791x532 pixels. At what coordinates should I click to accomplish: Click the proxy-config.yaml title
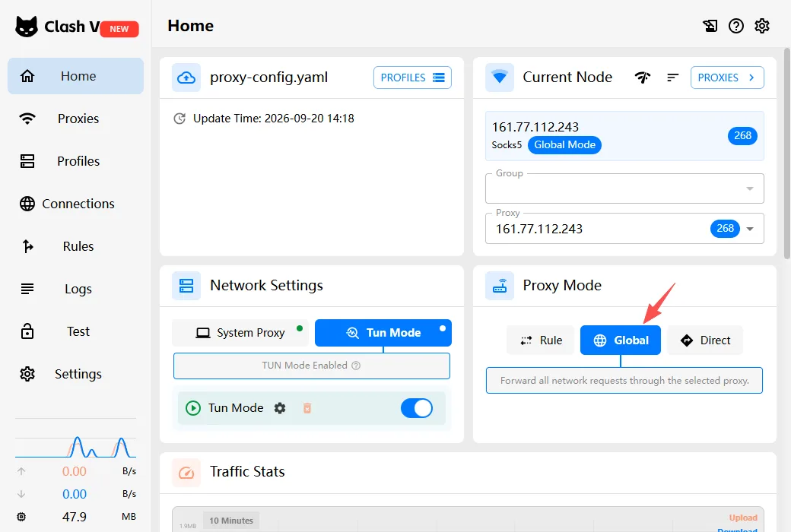269,78
